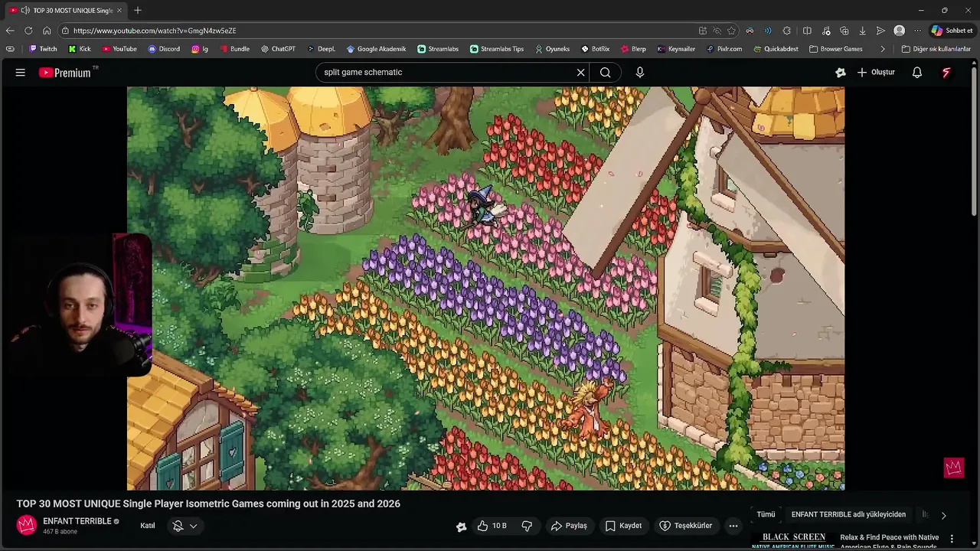Image resolution: width=980 pixels, height=551 pixels.
Task: Start voice search with the microphone icon
Action: click(x=640, y=73)
